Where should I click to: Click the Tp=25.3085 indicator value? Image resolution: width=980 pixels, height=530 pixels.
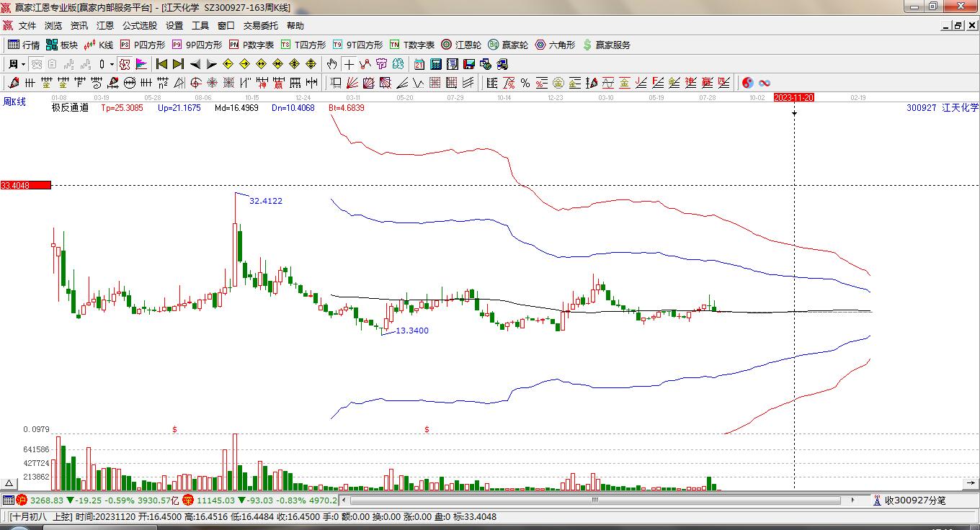click(122, 108)
